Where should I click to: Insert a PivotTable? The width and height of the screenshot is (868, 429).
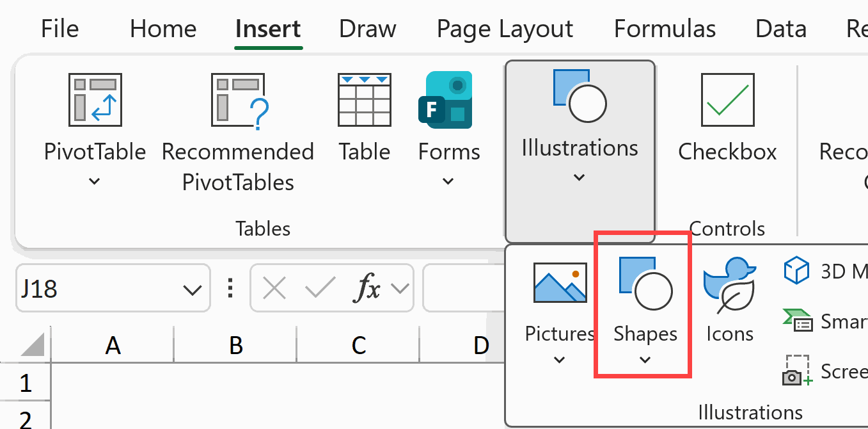94,118
